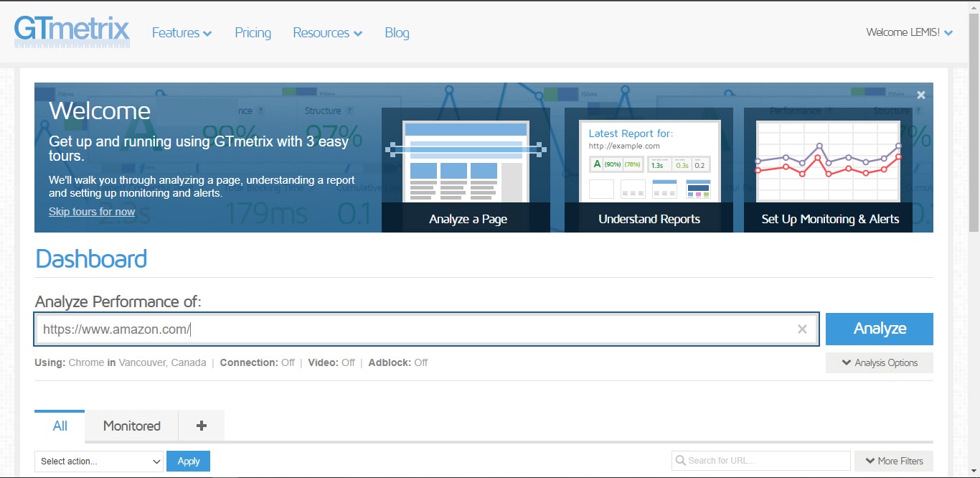Open the Select action dropdown
Image resolution: width=980 pixels, height=478 pixels.
coord(99,461)
